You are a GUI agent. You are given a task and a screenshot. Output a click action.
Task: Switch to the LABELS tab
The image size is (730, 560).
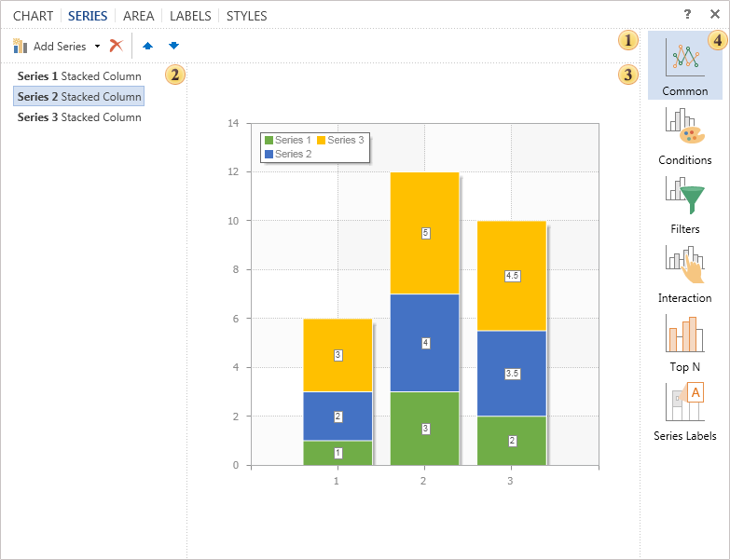[x=190, y=16]
